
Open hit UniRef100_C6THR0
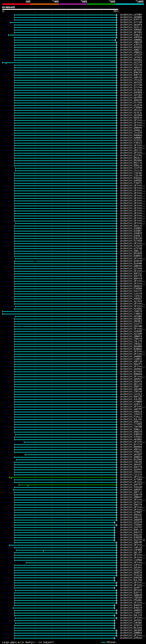131,15
